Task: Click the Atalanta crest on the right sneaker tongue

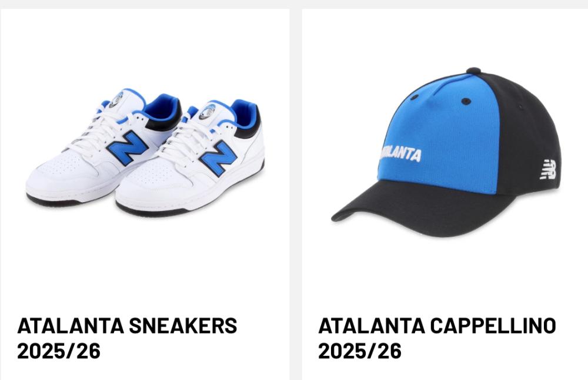Action: click(x=207, y=112)
